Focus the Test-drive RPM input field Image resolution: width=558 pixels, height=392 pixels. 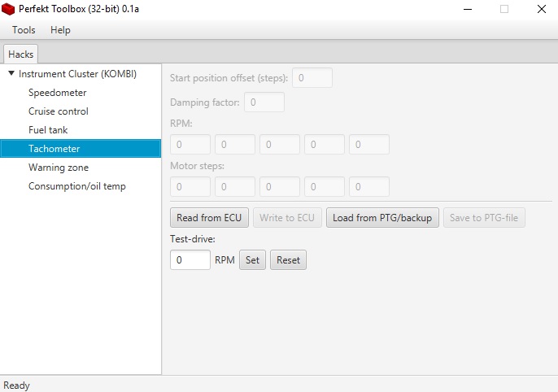(x=190, y=260)
